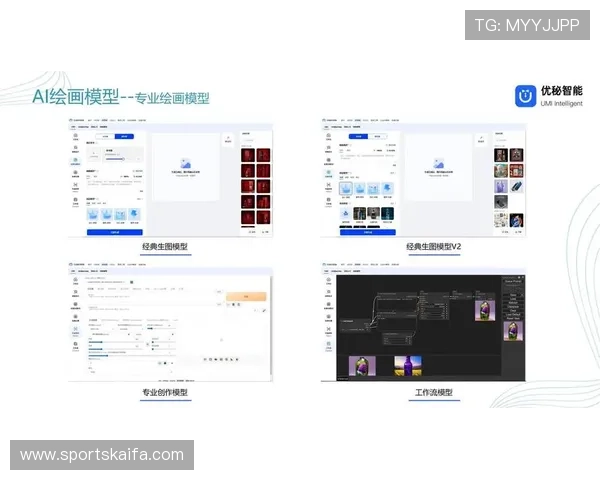Click the 工作流模型 caption text

[434, 392]
